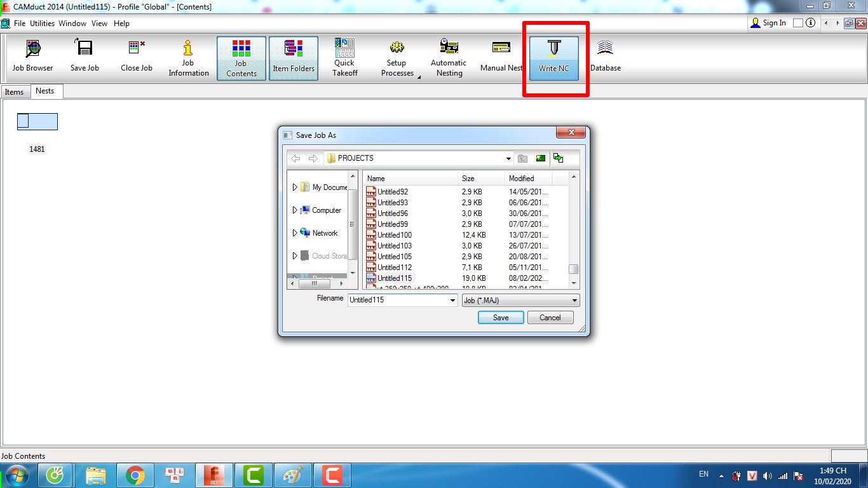Screen dimensions: 868x488
Task: Open the Window menu
Action: click(x=72, y=24)
